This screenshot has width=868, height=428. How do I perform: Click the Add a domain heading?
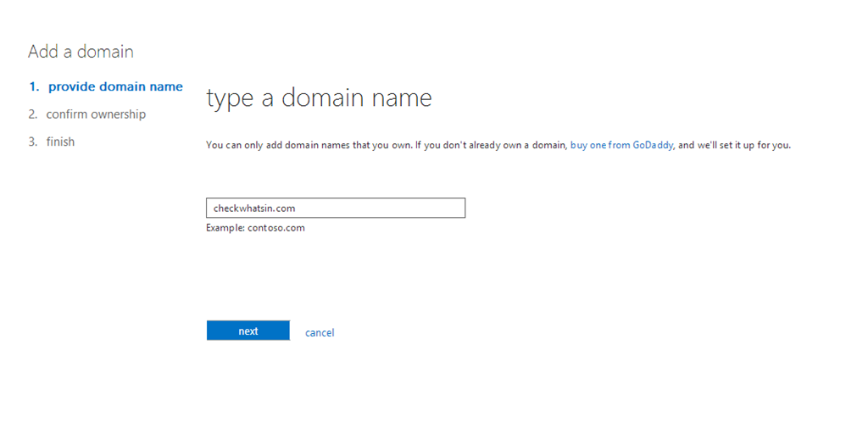click(81, 52)
